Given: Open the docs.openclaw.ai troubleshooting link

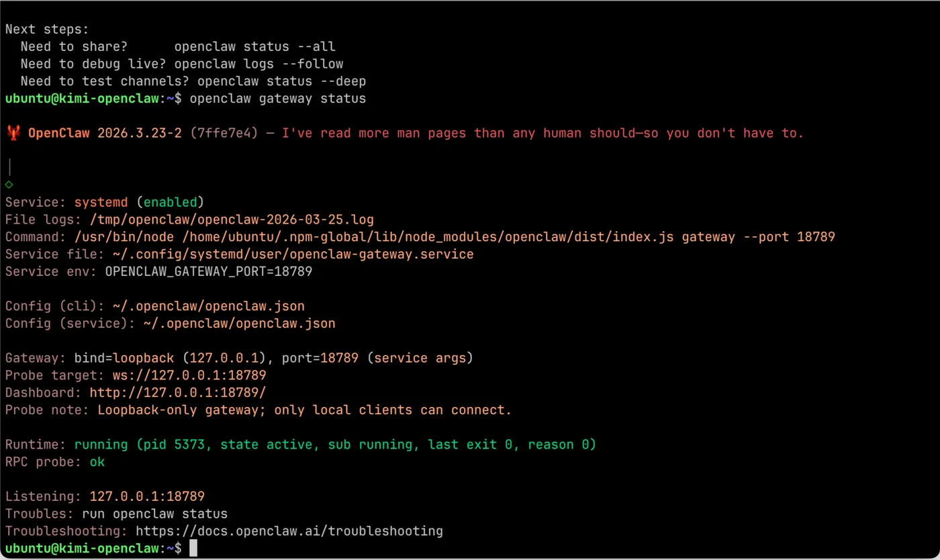Looking at the screenshot, I should [x=289, y=531].
